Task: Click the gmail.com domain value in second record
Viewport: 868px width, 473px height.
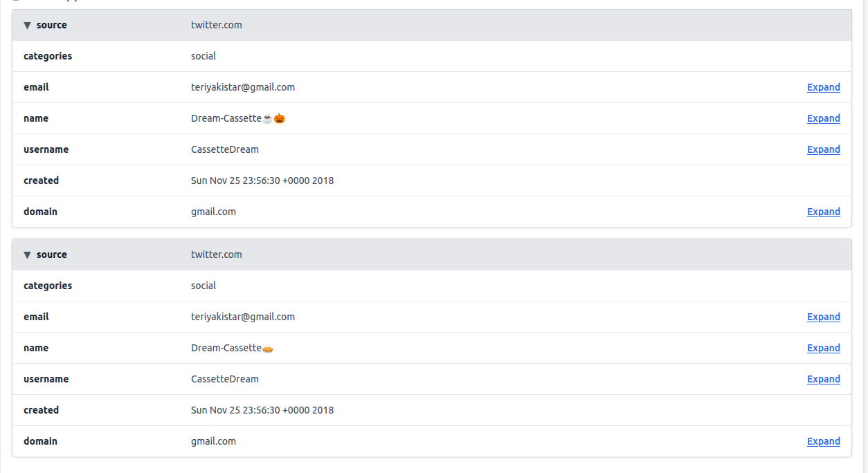Action: [x=213, y=441]
